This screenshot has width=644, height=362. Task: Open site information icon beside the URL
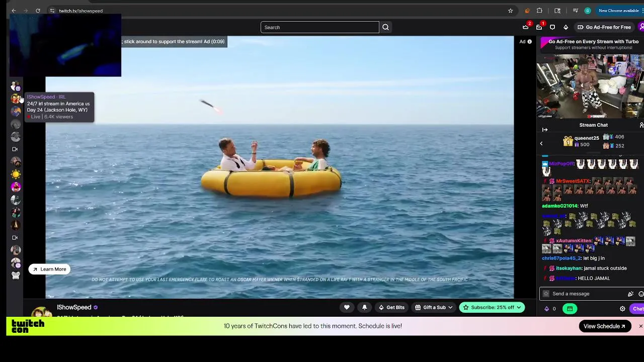52,11
